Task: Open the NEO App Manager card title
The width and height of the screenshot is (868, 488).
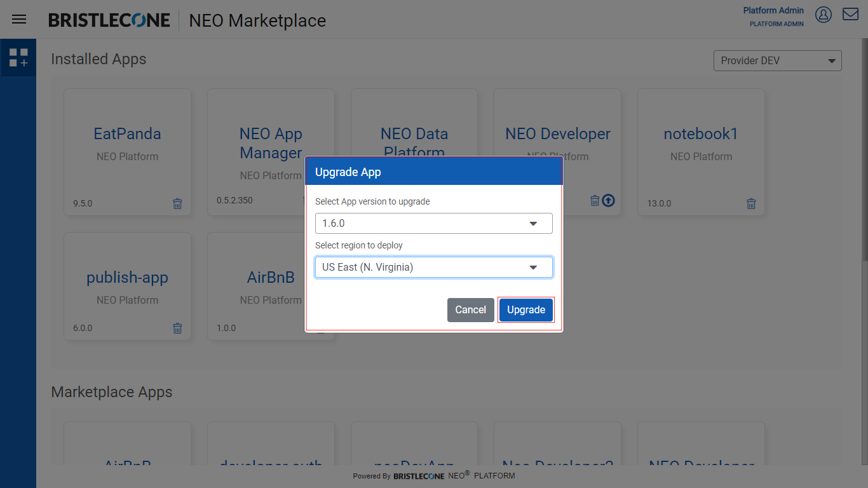Action: coord(271,144)
